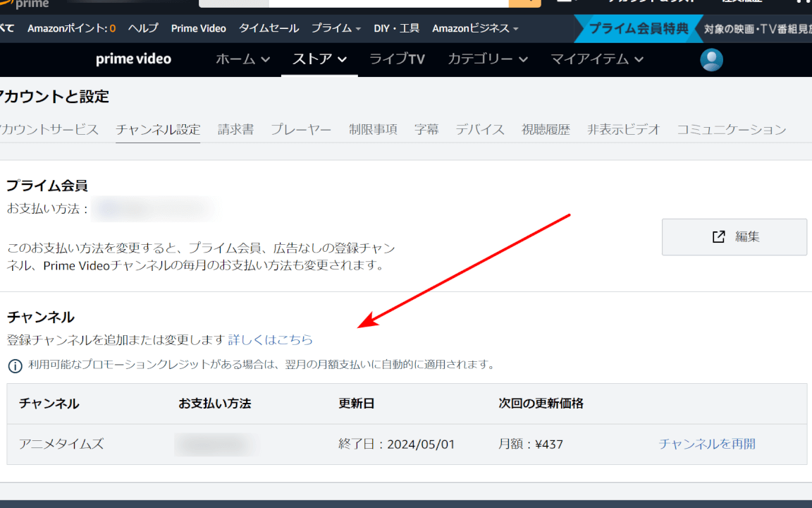Expand the ホーム dropdown

coord(243,59)
